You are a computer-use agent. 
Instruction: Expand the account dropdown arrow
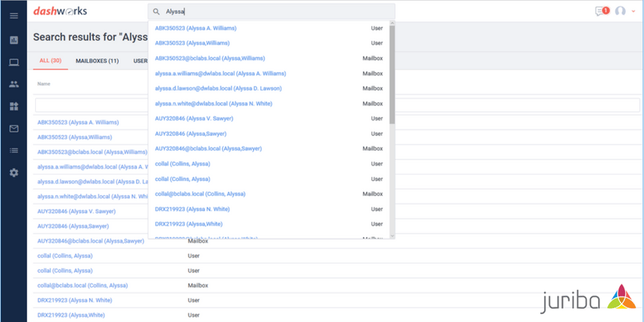point(633,12)
